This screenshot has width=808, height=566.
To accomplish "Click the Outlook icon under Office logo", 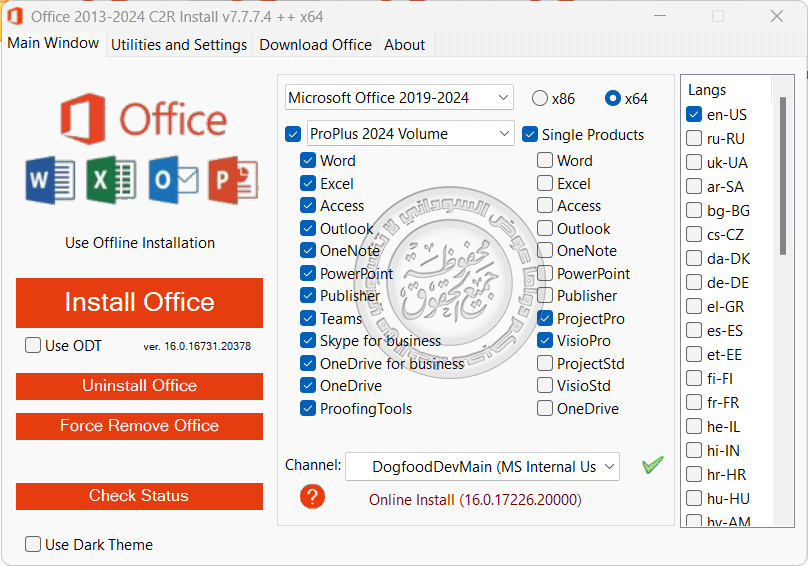I will pyautogui.click(x=172, y=181).
